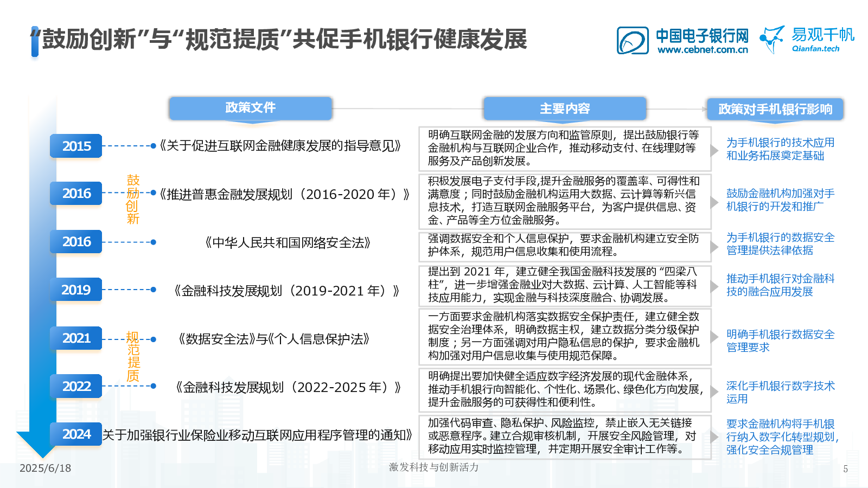
Task: Click the content box starting 明确互联网金融的发展方向
Action: tap(565, 149)
